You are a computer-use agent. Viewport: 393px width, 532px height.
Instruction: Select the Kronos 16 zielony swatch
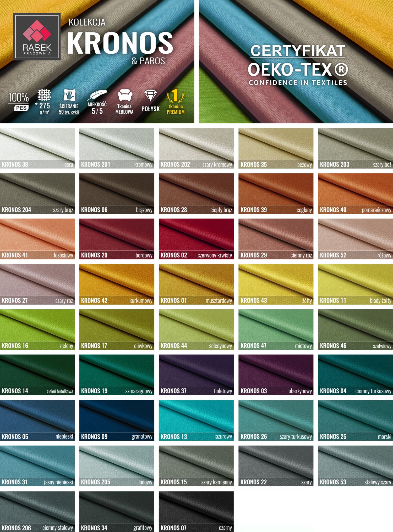[37, 330]
